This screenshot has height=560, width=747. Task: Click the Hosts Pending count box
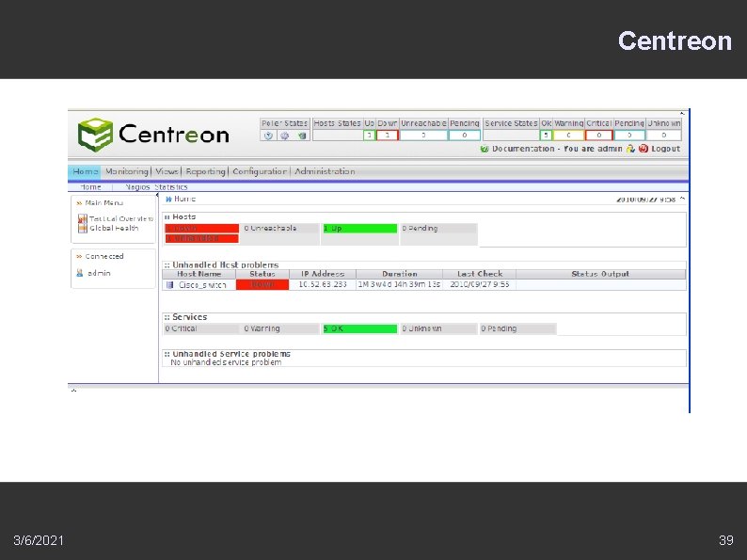(x=464, y=136)
